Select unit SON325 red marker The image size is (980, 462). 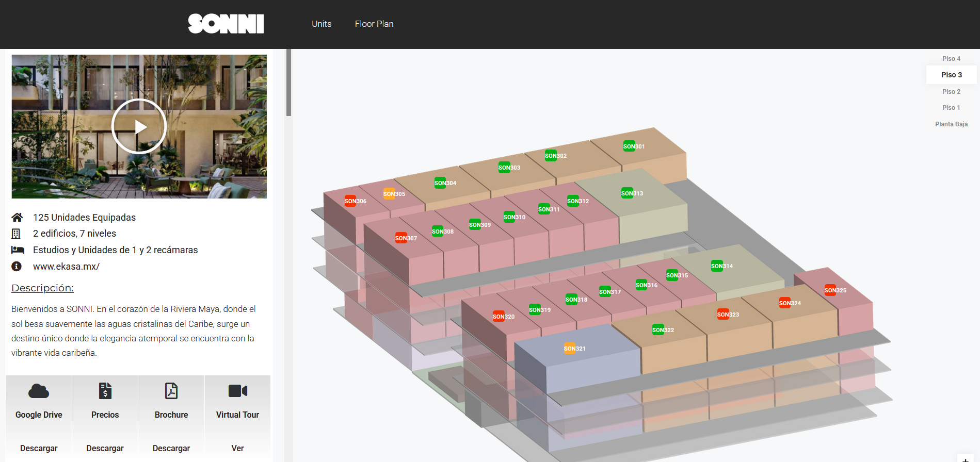coord(830,290)
